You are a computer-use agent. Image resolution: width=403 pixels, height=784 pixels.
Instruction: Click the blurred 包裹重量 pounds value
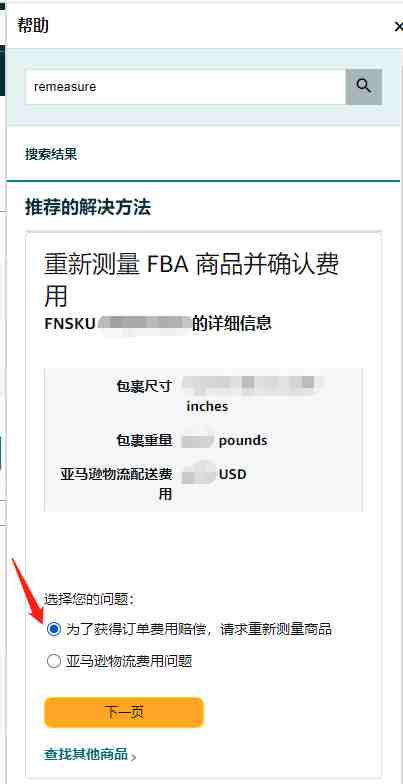198,439
